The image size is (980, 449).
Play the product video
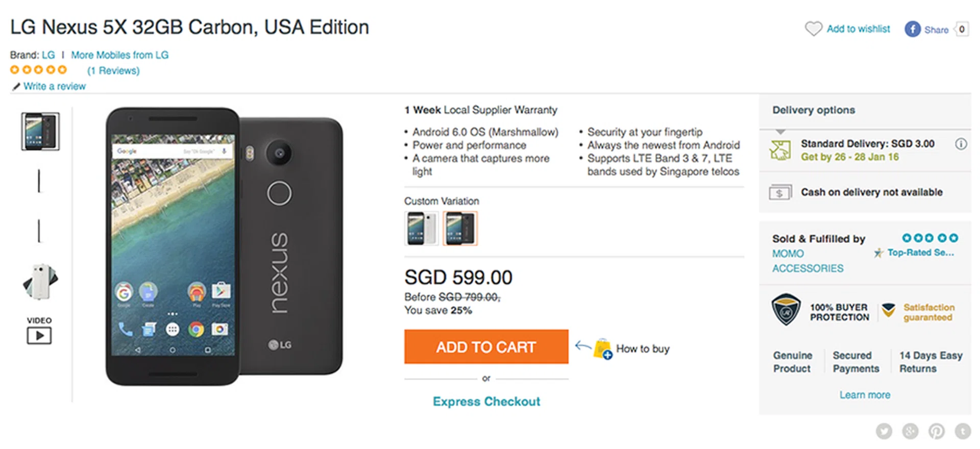39,335
